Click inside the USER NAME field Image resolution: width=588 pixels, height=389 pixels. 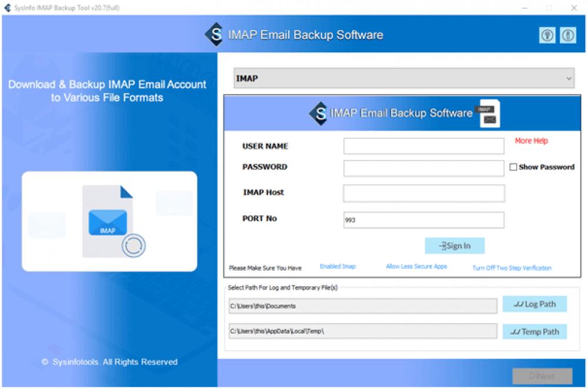[424, 146]
